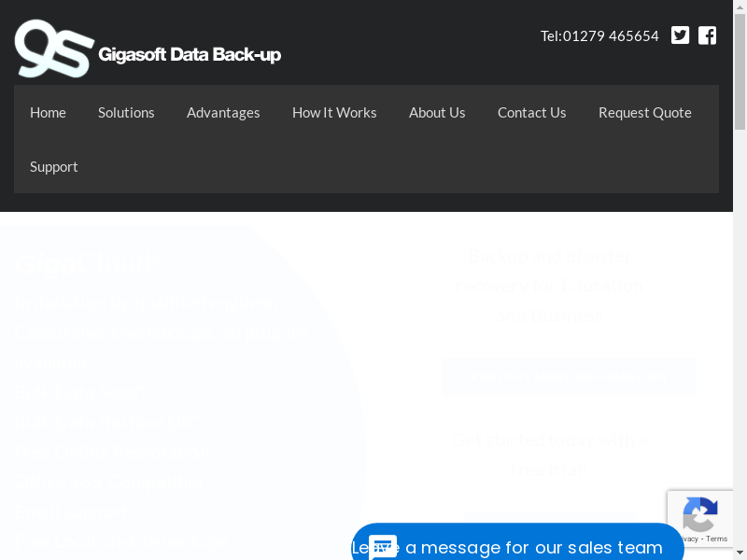747x560 pixels.
Task: Click the scrollbar up arrow
Action: [x=740, y=6]
